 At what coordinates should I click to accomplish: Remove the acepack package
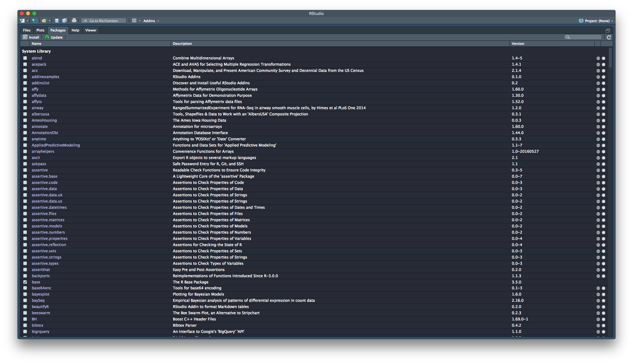(x=603, y=64)
